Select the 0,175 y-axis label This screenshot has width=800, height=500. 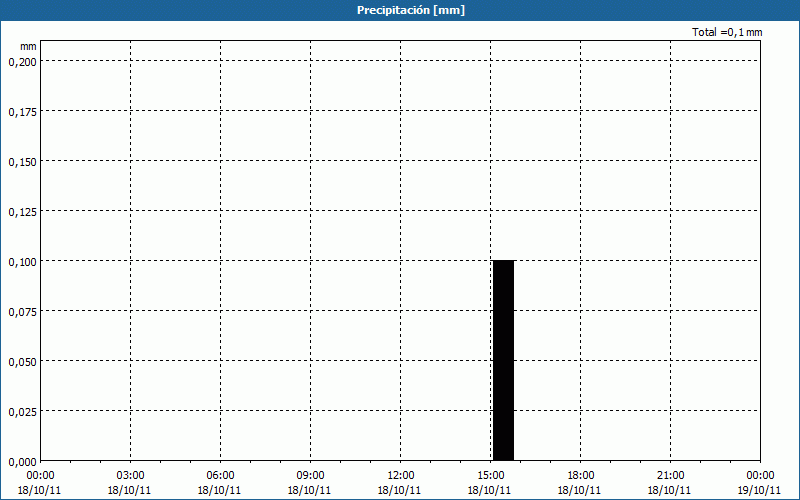pos(22,111)
